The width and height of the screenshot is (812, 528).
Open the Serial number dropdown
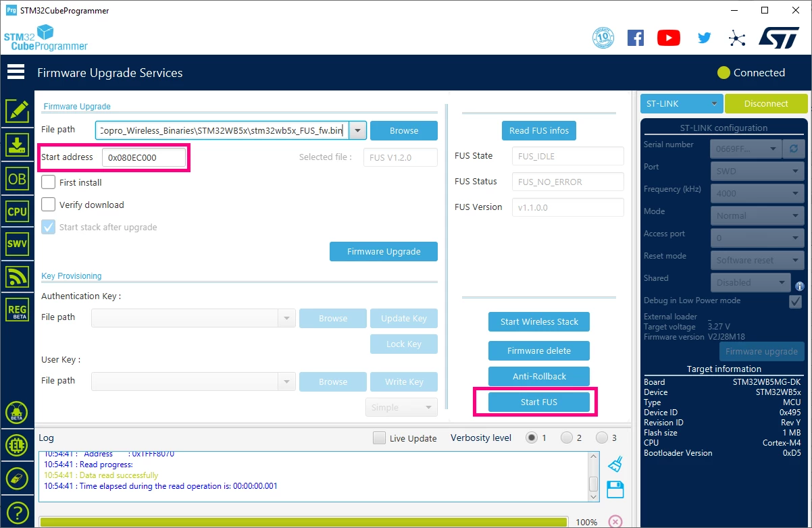[746, 148]
